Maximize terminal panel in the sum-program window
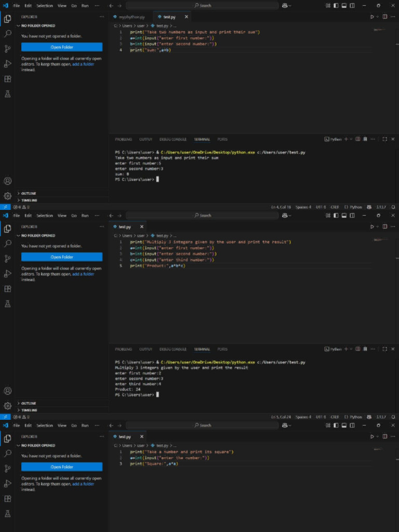The image size is (399, 532). tap(385, 139)
